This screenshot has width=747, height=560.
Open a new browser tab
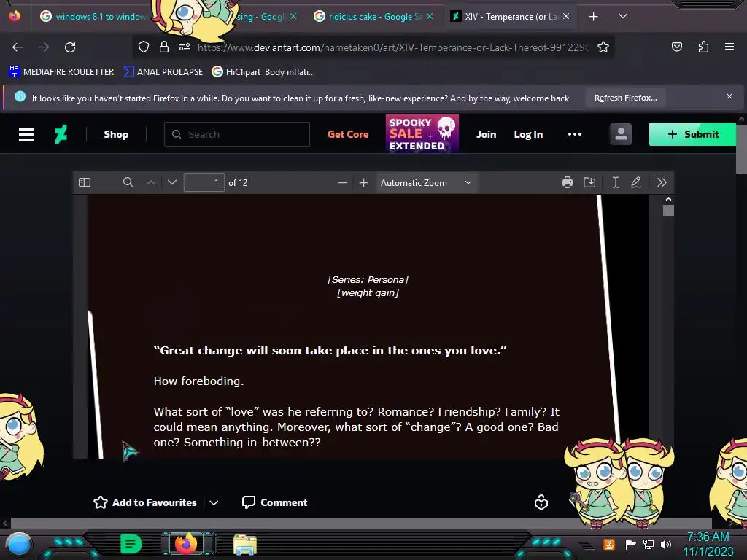click(x=593, y=17)
